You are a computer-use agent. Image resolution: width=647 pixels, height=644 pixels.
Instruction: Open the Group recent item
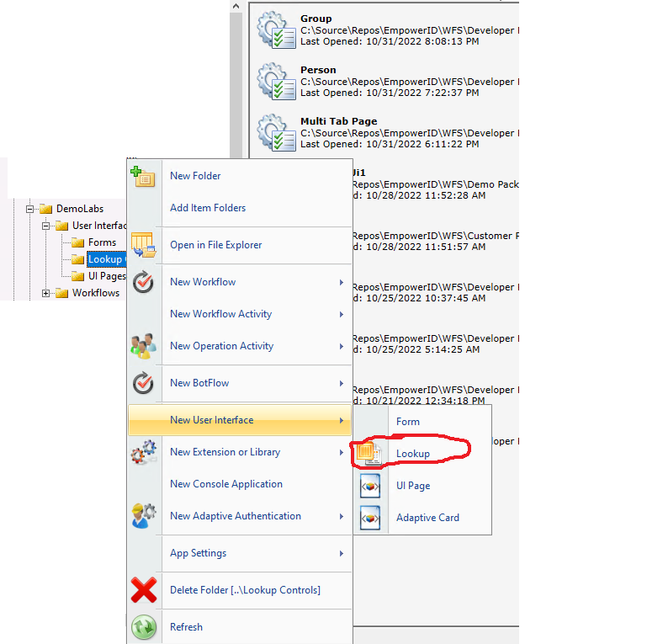pos(386,30)
